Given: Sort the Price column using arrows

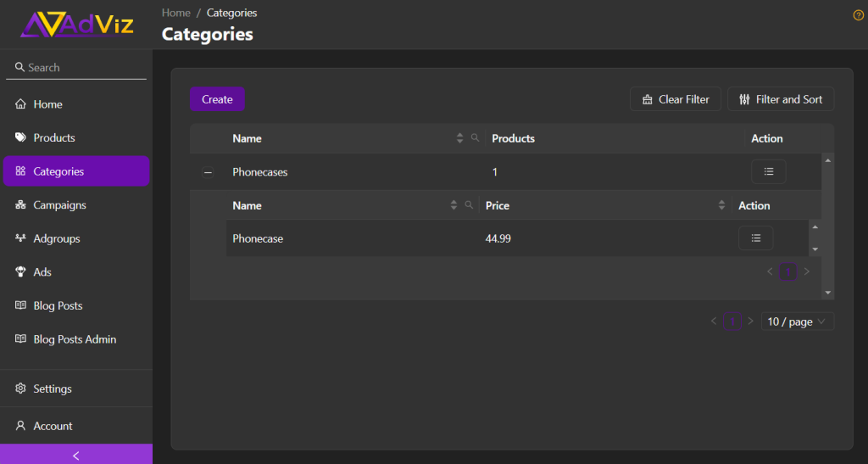Looking at the screenshot, I should click(x=722, y=205).
